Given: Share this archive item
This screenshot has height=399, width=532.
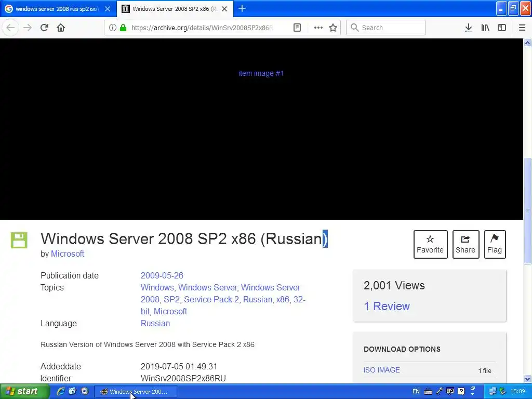Looking at the screenshot, I should tap(465, 244).
